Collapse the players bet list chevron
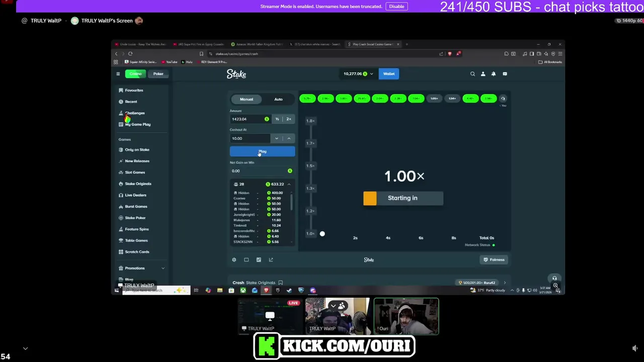644x362 pixels. [x=289, y=185]
